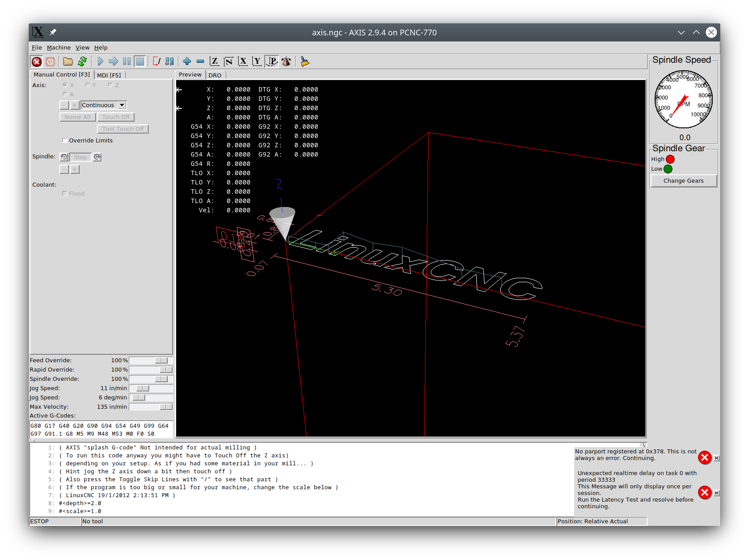Enable the Override Limits checkbox
This screenshot has height=560, width=749.
point(65,140)
